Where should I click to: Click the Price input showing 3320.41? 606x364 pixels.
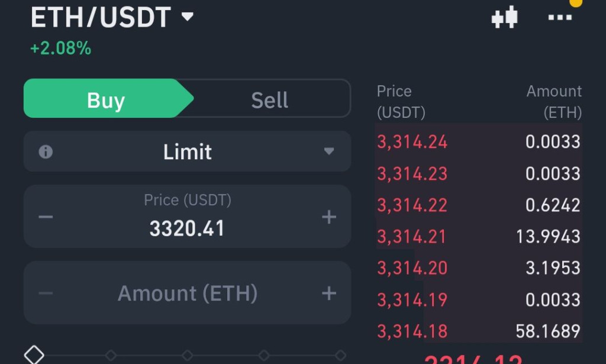pyautogui.click(x=188, y=228)
